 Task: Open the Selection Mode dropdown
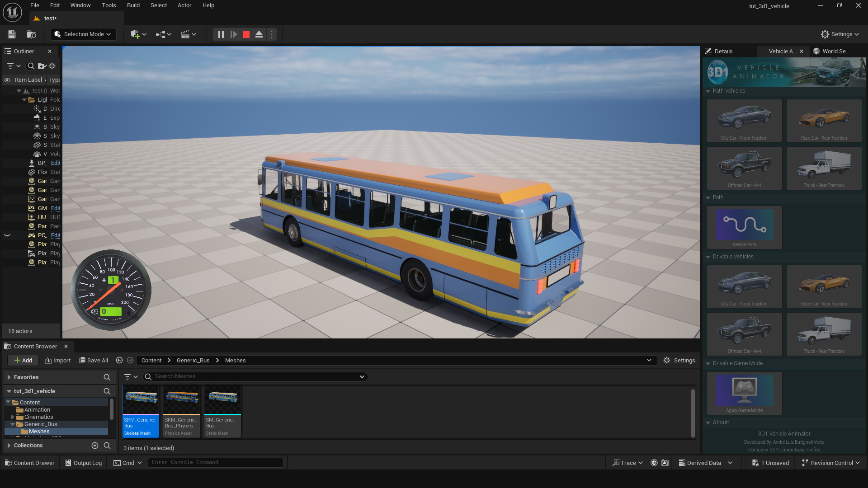pyautogui.click(x=83, y=34)
